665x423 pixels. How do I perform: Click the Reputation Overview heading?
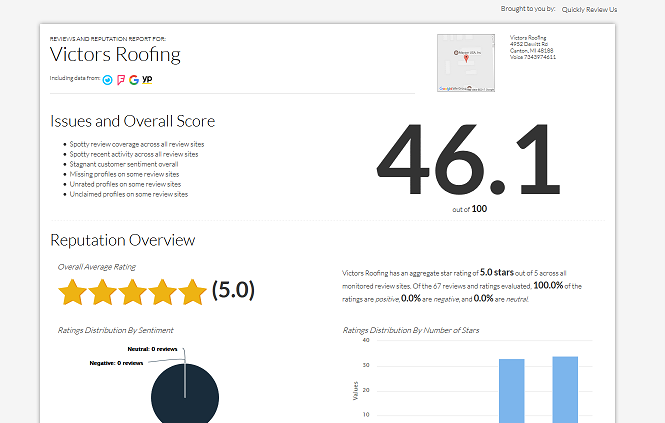[x=123, y=240]
